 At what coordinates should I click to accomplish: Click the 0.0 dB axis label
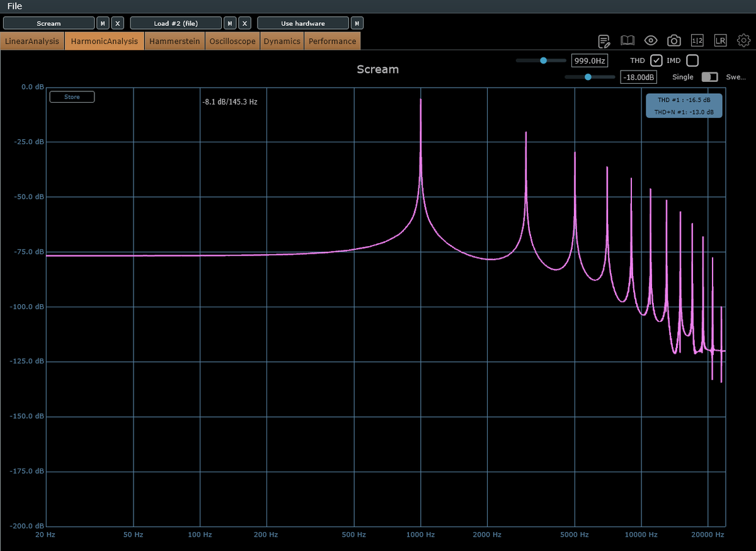(x=31, y=87)
